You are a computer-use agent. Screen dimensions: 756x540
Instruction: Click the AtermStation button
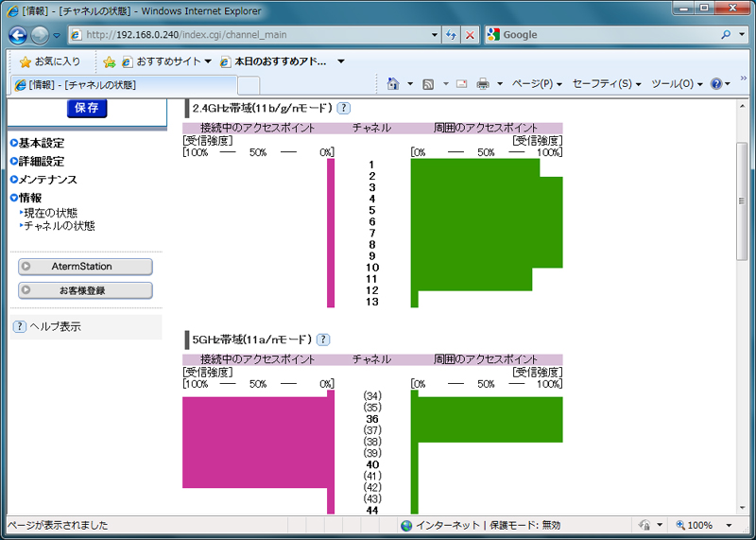pyautogui.click(x=85, y=267)
